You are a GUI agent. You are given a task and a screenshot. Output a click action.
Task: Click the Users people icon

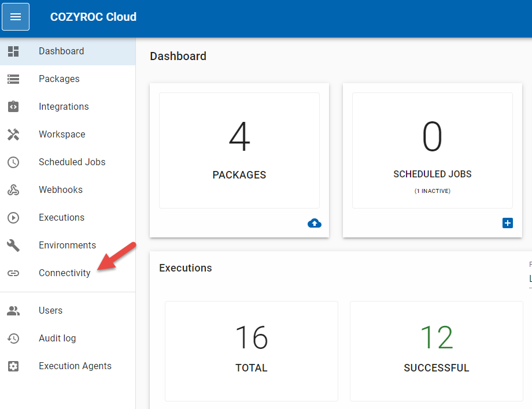pos(13,311)
